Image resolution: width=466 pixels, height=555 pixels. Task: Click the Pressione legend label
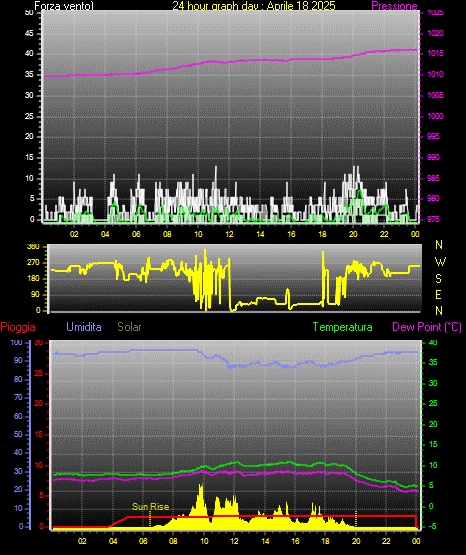[394, 6]
